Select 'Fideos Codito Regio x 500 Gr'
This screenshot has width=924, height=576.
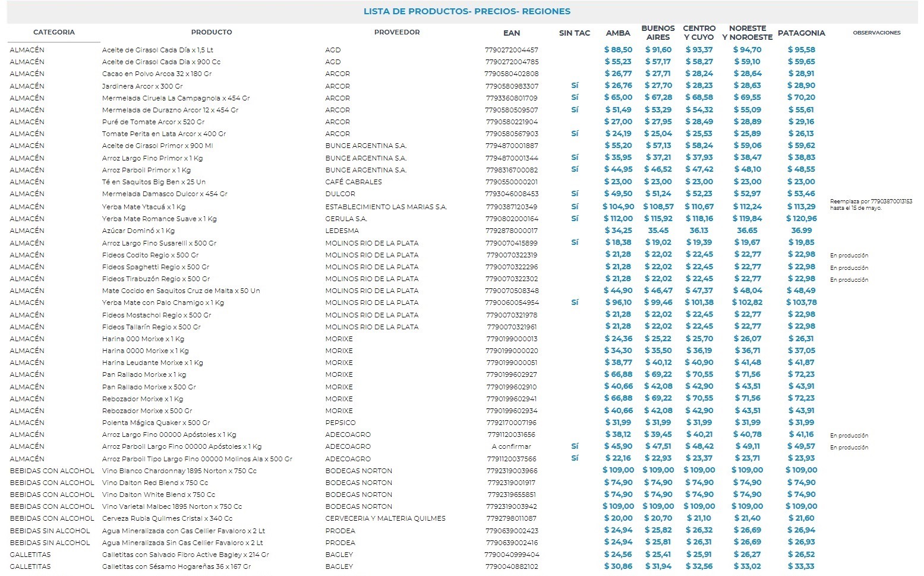150,255
